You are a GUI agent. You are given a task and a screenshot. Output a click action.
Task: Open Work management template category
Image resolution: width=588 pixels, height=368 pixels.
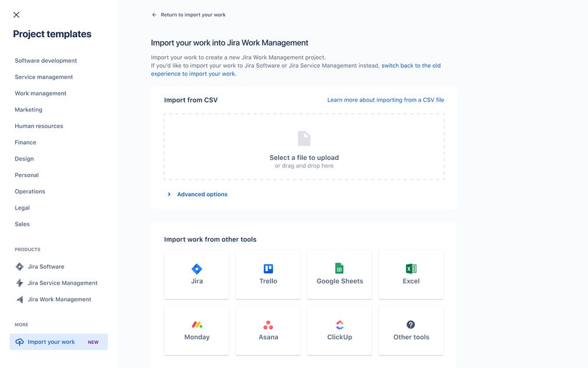(41, 93)
